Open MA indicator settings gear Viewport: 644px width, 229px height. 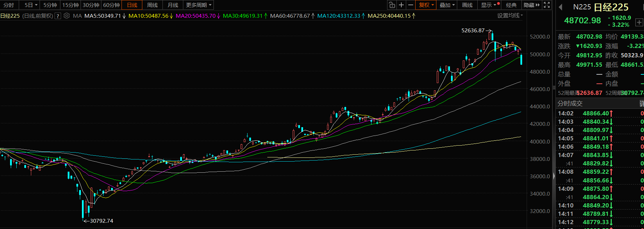tap(67, 16)
